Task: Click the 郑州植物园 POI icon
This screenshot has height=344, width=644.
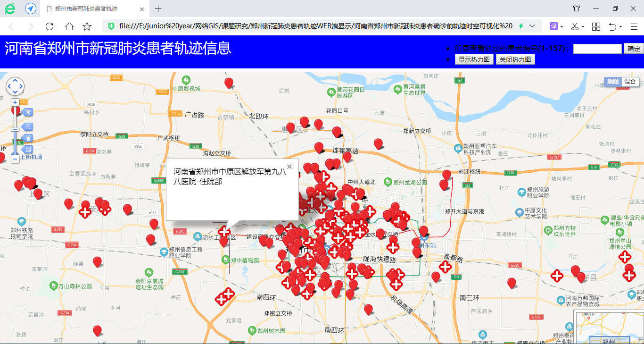Action: [226, 260]
